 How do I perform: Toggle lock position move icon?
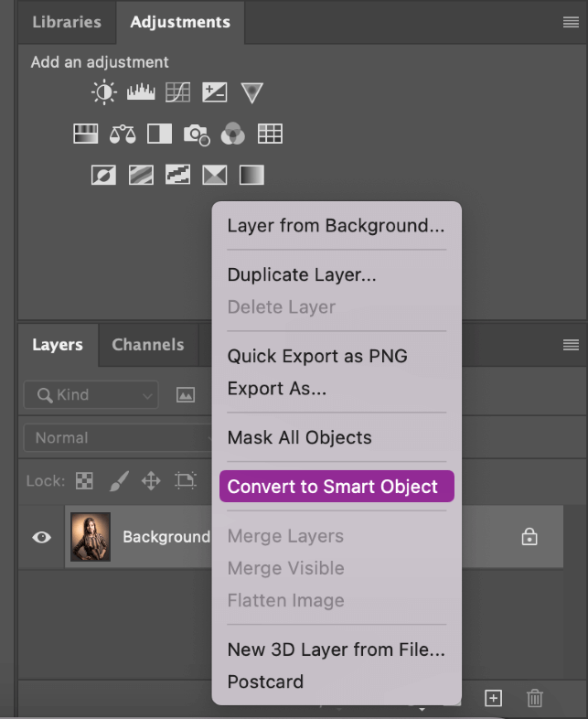tap(151, 481)
